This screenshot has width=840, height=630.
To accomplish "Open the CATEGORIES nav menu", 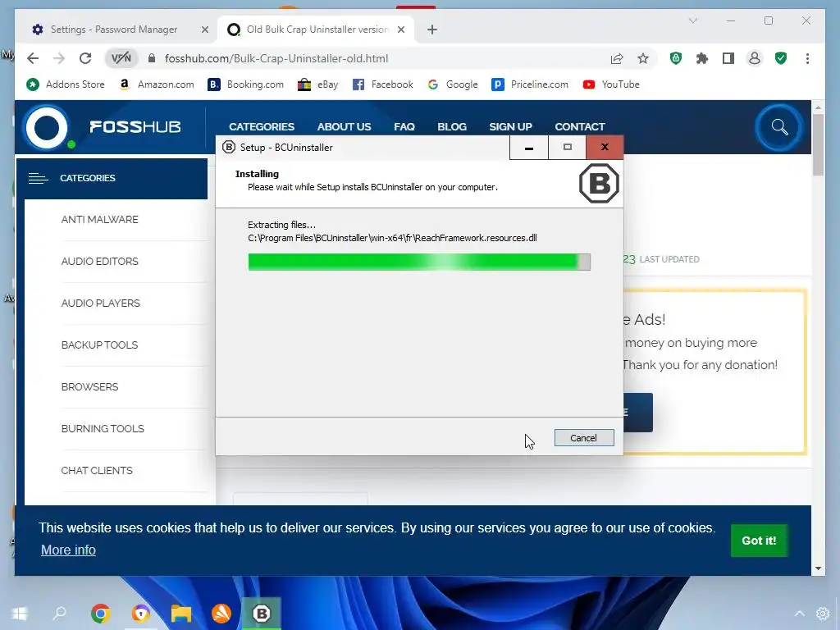I will point(262,127).
